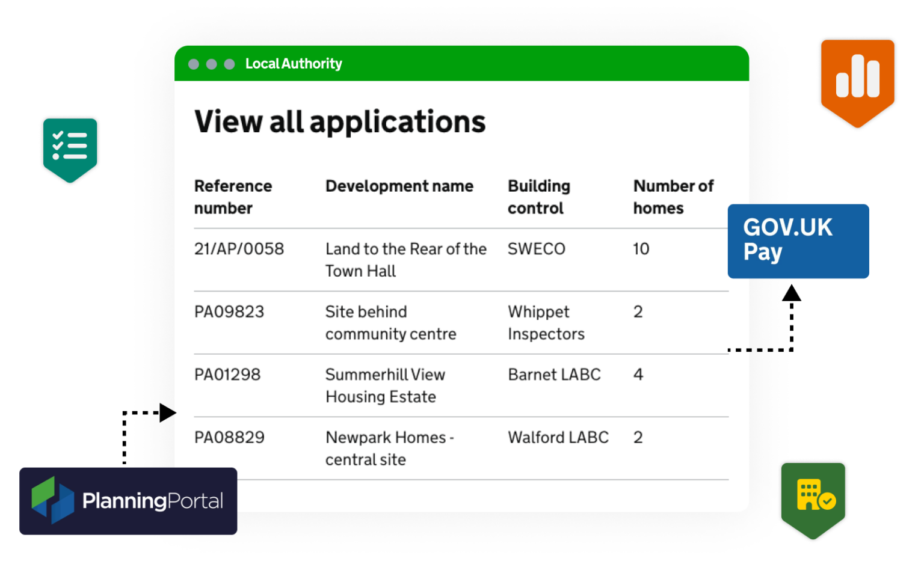This screenshot has height=585, width=924.
Task: Open application reference 21/AP/0058
Action: point(239,249)
